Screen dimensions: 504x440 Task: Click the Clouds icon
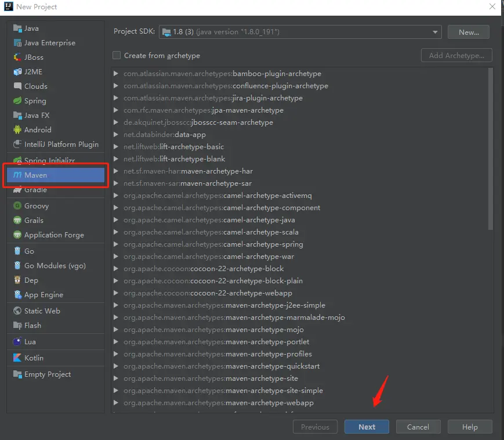pos(17,86)
